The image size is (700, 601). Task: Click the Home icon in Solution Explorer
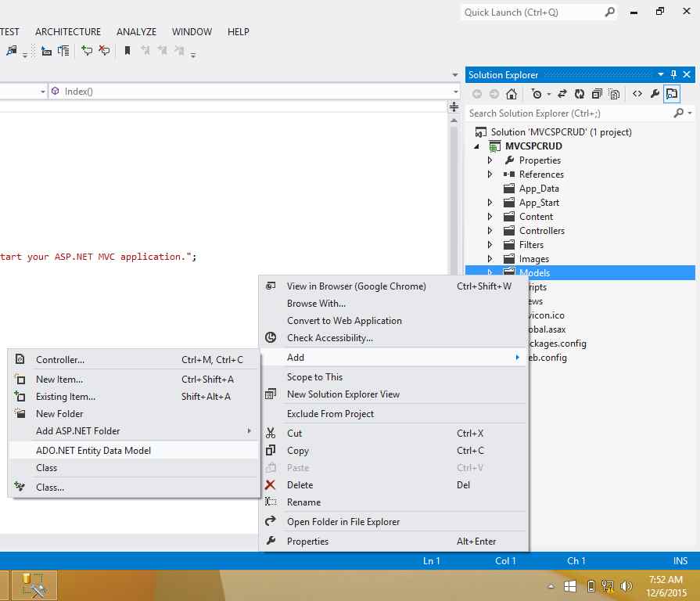point(511,94)
